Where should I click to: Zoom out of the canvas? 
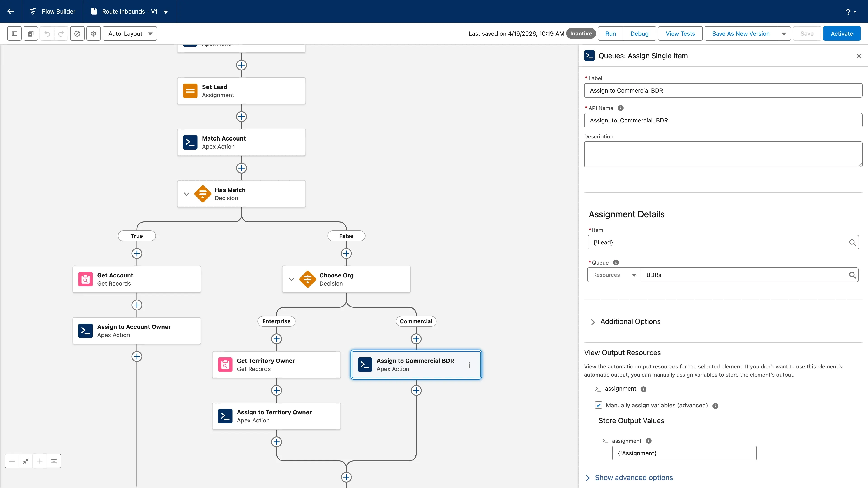(12, 461)
